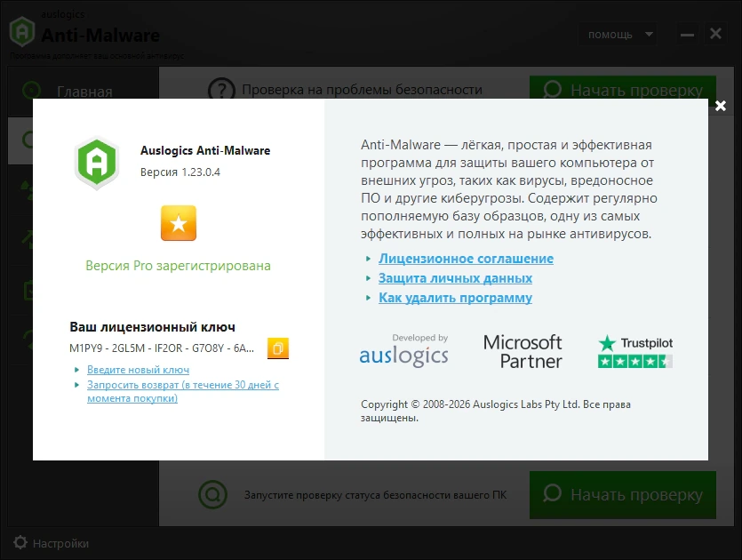Click Версия Pro зарегистрирована text
This screenshot has height=560, width=742.
tap(178, 266)
